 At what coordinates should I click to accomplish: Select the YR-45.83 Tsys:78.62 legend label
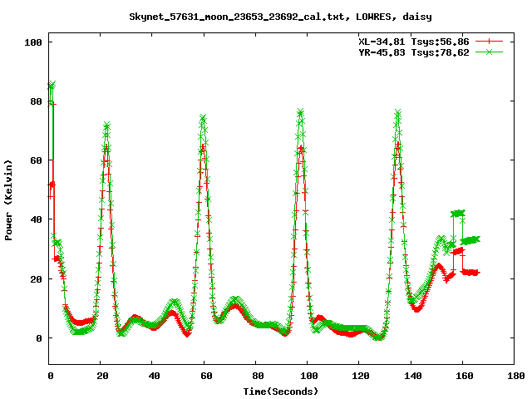pos(414,52)
